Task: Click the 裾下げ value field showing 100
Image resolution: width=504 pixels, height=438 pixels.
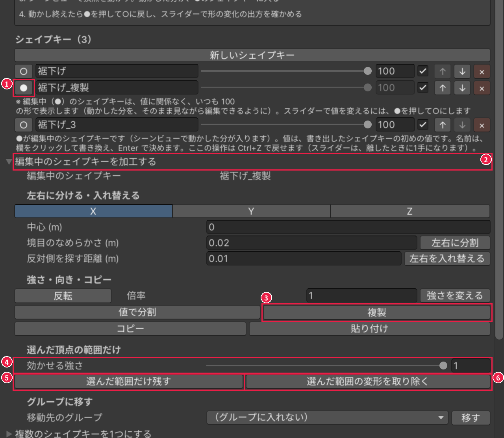Action: [x=395, y=71]
